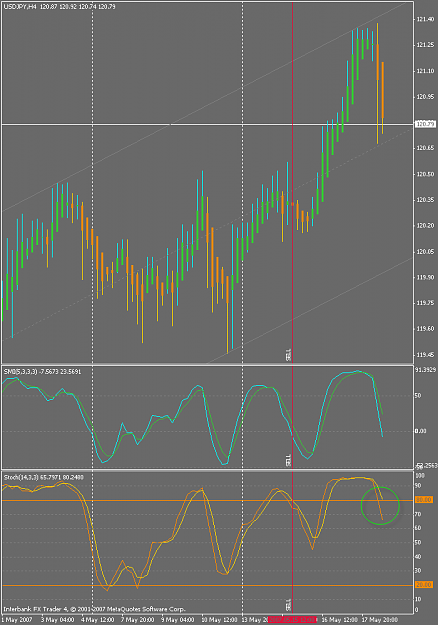438x625 pixels.
Task: Click the 70 label on the Stochastic scale
Action: (418, 514)
